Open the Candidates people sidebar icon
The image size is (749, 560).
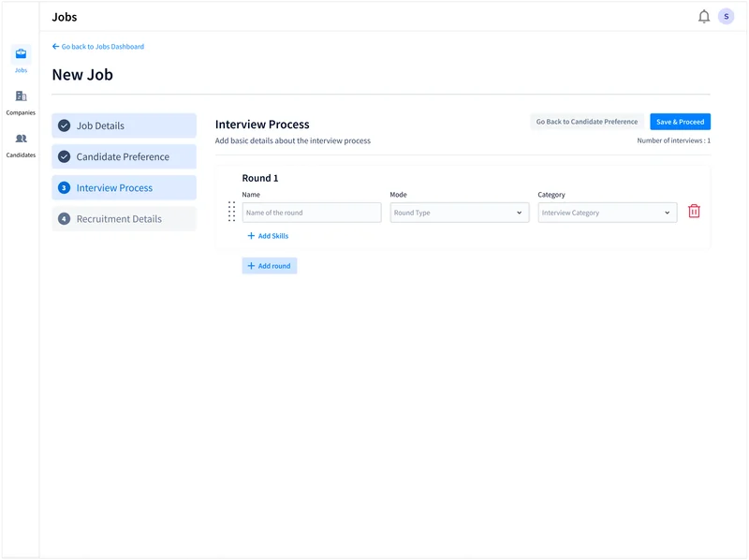(x=21, y=139)
